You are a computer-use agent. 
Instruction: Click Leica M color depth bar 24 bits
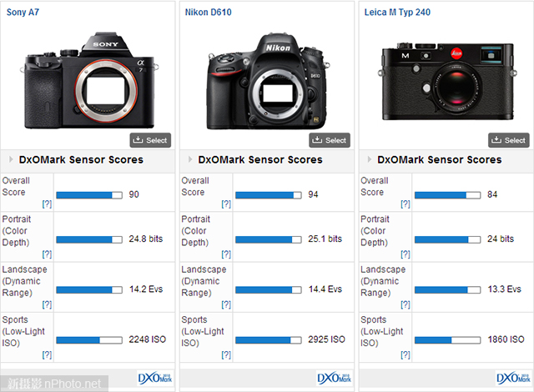(x=447, y=239)
